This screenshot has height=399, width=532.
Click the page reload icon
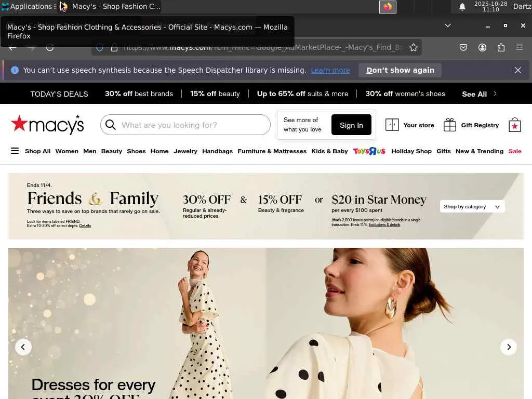(50, 47)
